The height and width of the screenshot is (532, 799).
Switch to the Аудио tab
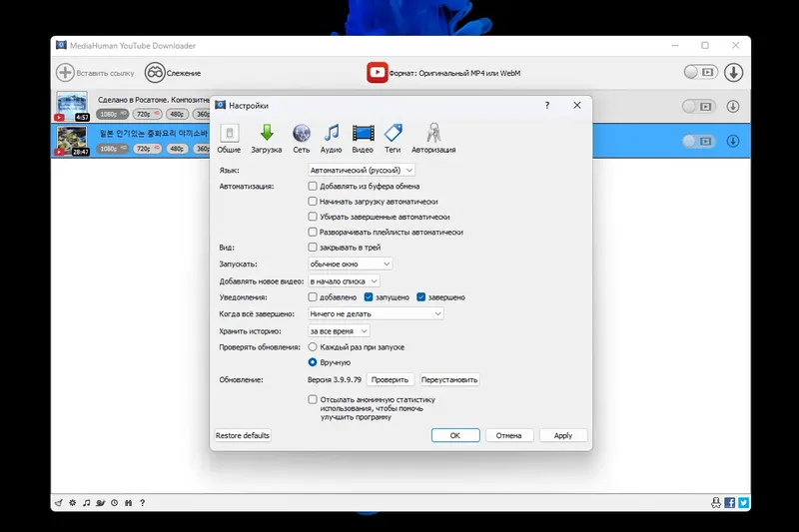(331, 138)
